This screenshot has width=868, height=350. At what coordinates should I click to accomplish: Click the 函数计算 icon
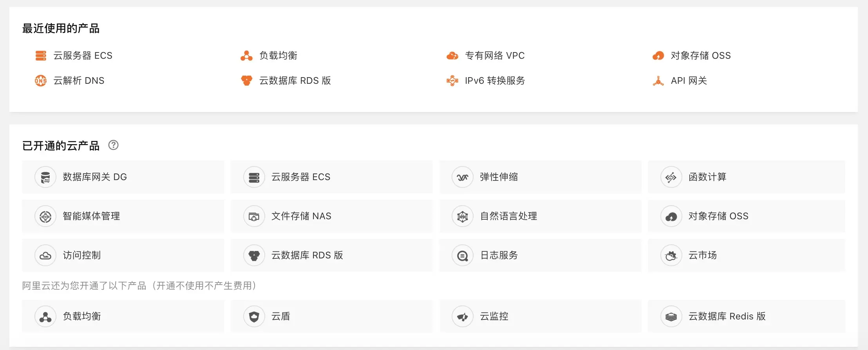pos(671,177)
